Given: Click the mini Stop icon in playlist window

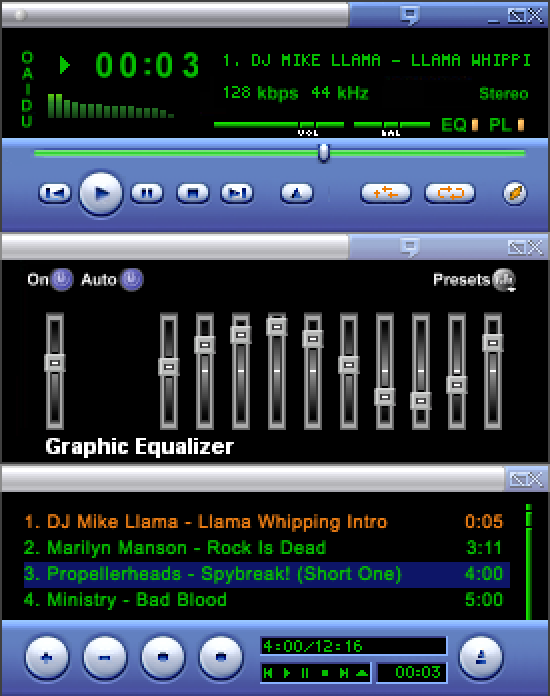Looking at the screenshot, I should [325, 673].
